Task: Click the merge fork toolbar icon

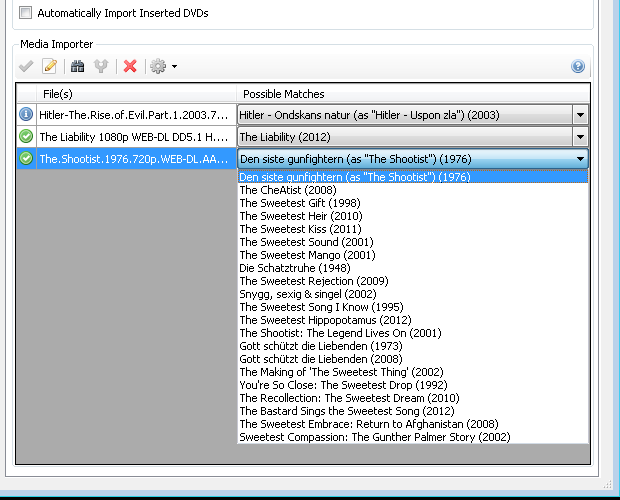Action: 101,66
